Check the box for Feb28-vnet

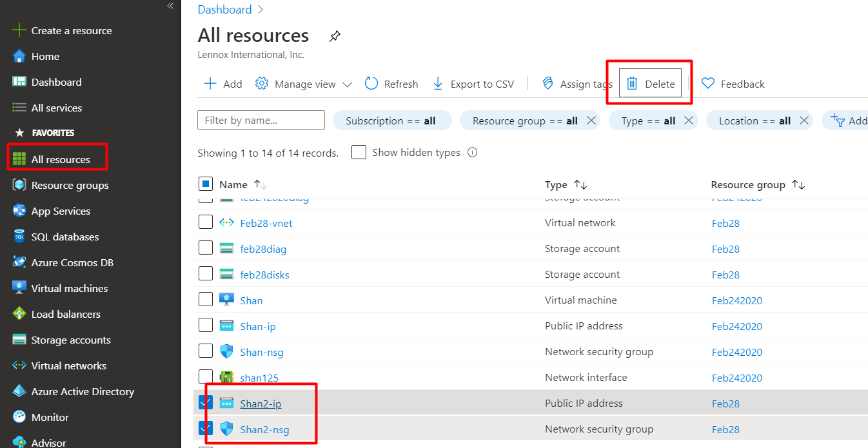[206, 222]
